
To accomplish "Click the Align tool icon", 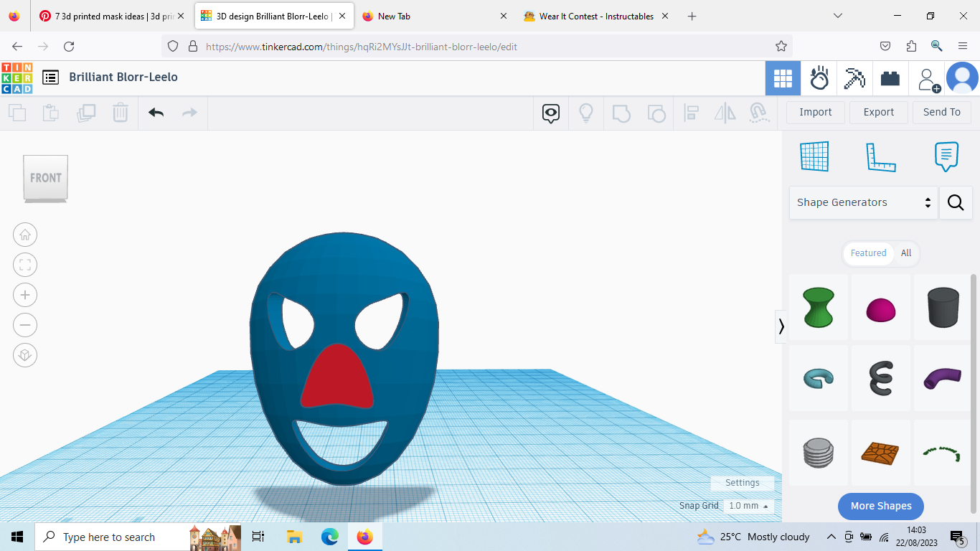I will (691, 113).
